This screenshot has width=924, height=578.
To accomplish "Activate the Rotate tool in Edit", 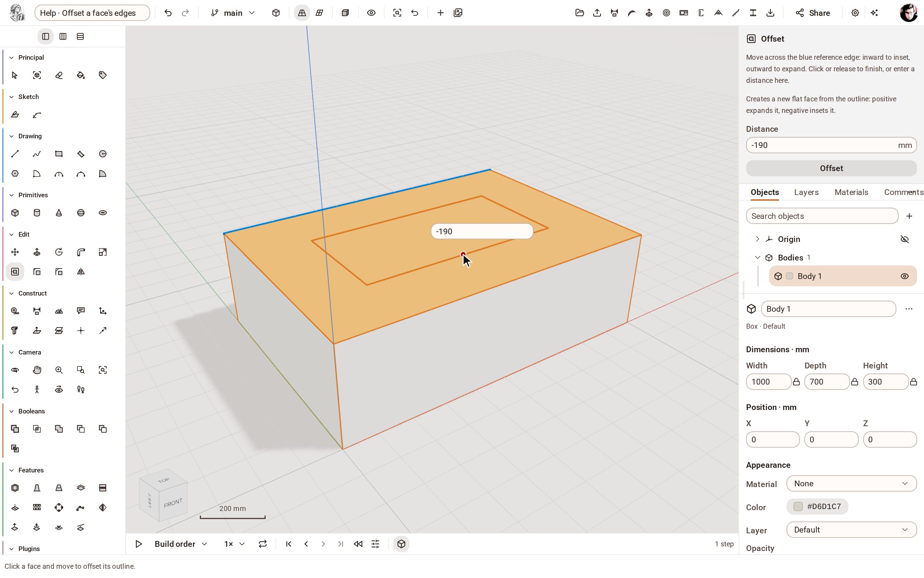I will coord(59,252).
